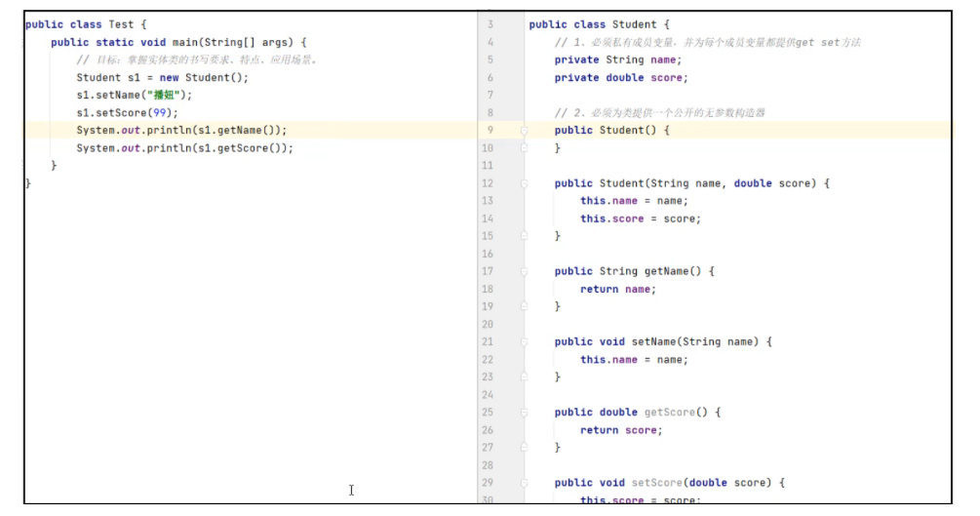The height and width of the screenshot is (516, 980).
Task: Click the fold-end marker at line 15
Action: click(524, 236)
